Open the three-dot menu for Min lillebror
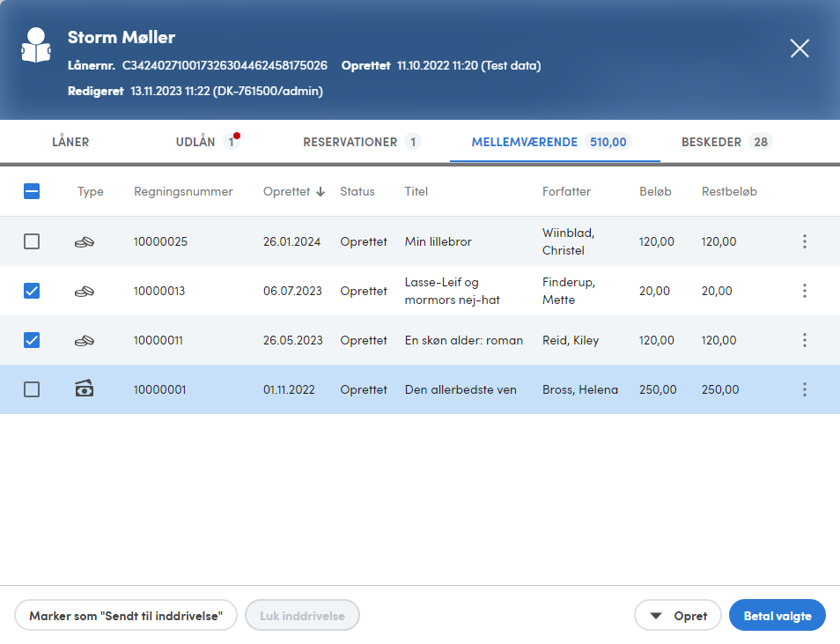 [805, 241]
